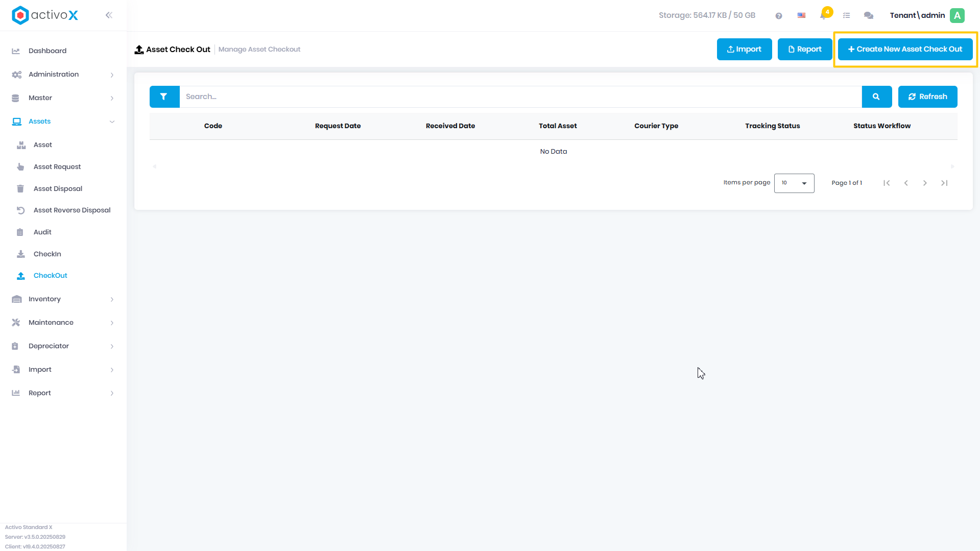Click Manage Asset Checkout subtitle
980x551 pixels.
(x=259, y=50)
